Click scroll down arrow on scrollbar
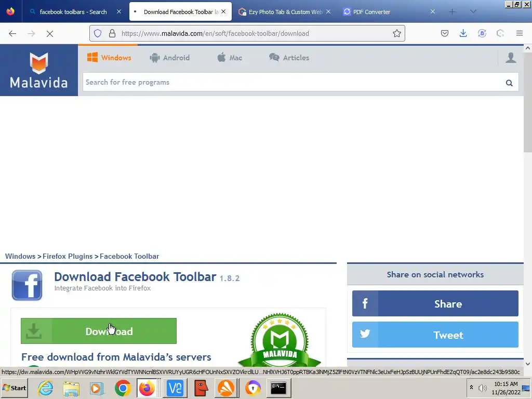The image size is (532, 399). 528,364
